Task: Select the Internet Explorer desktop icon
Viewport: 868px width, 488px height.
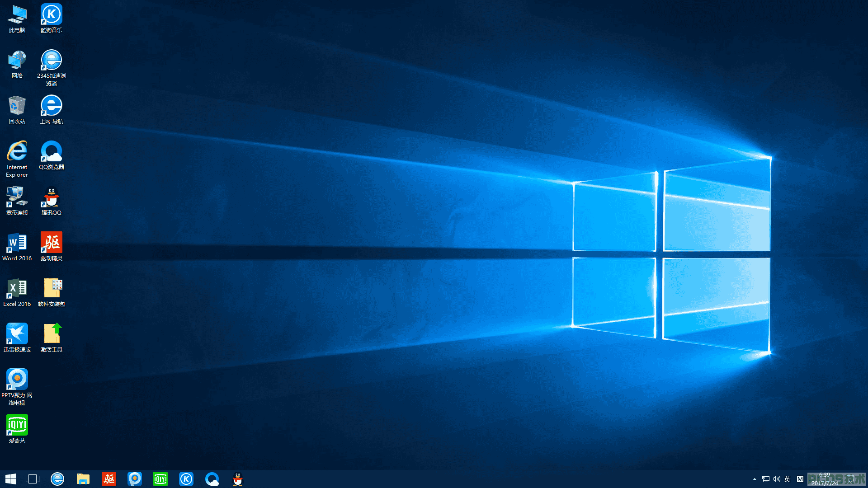Action: point(17,159)
